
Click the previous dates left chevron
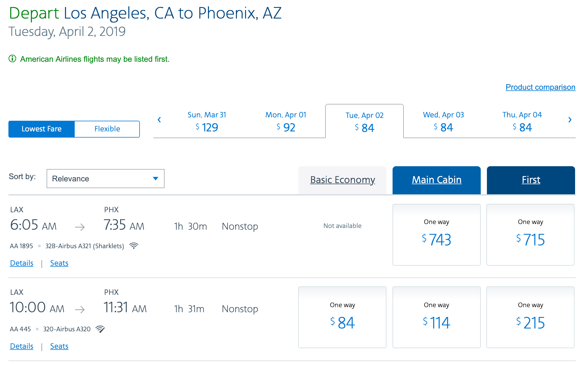click(x=159, y=120)
